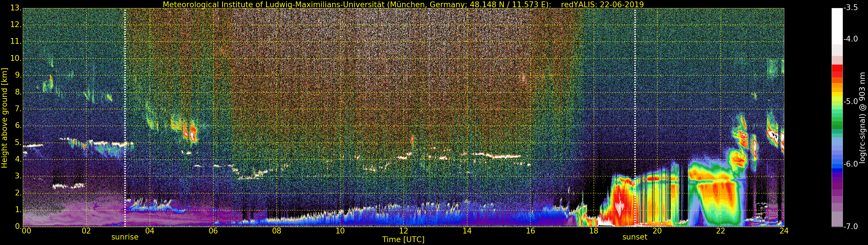Click colorbar tick label '-6.0'

click(x=851, y=164)
